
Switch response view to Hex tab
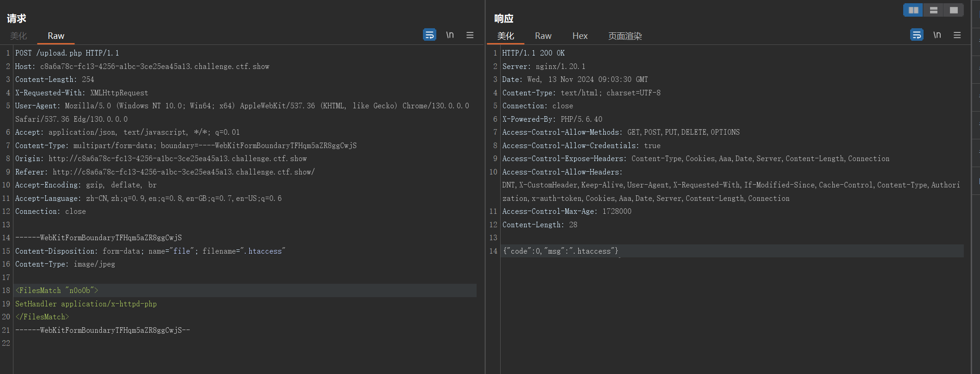click(580, 36)
